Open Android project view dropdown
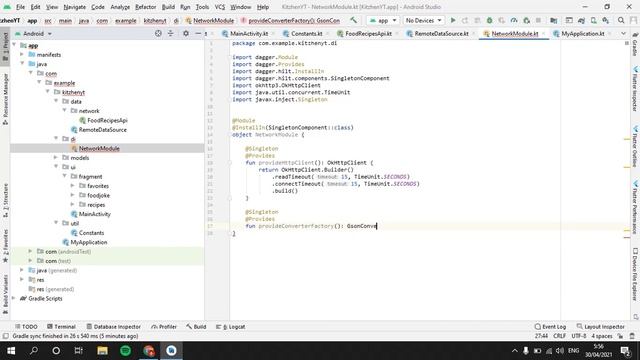 33,33
